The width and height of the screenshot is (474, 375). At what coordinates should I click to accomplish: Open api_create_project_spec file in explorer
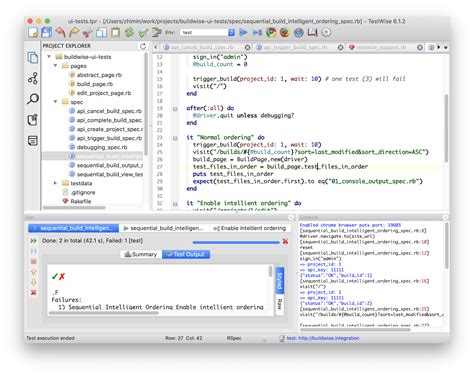[109, 129]
